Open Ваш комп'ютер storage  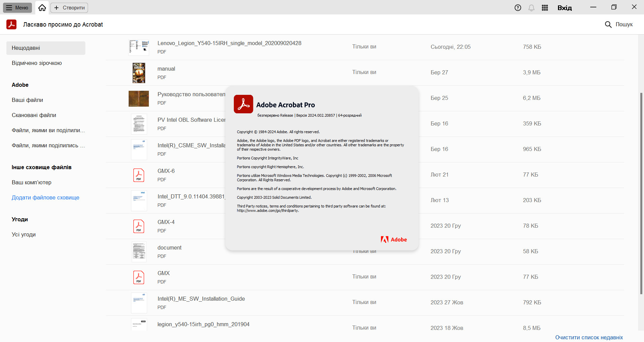click(32, 183)
